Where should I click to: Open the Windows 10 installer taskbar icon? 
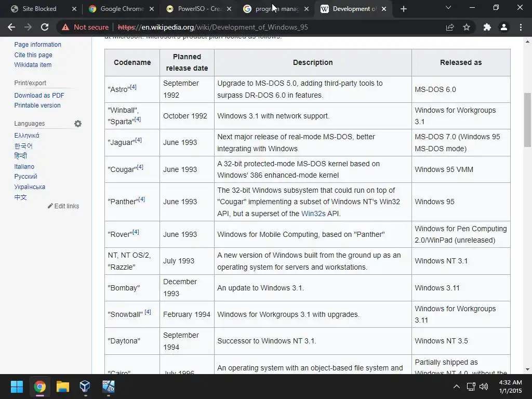(108, 387)
